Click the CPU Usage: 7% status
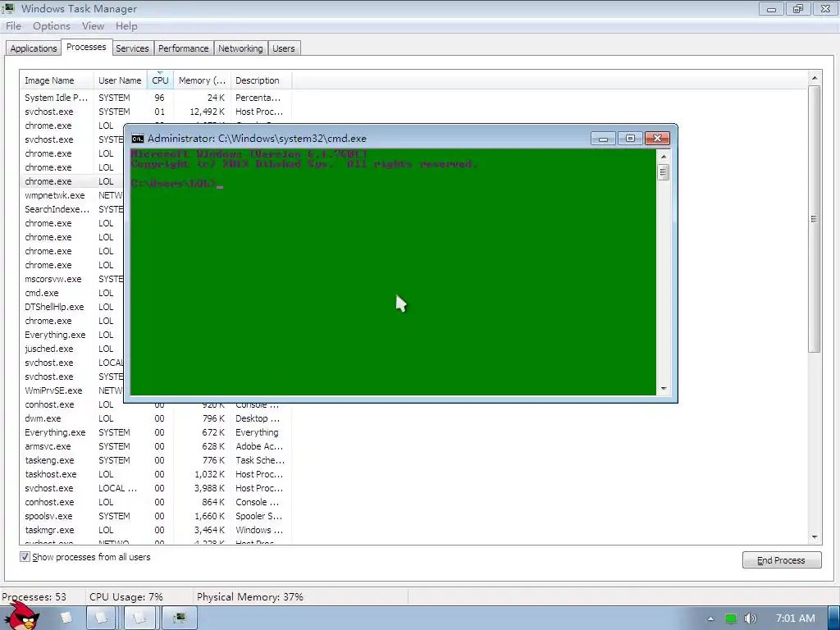This screenshot has height=630, width=840. click(126, 597)
